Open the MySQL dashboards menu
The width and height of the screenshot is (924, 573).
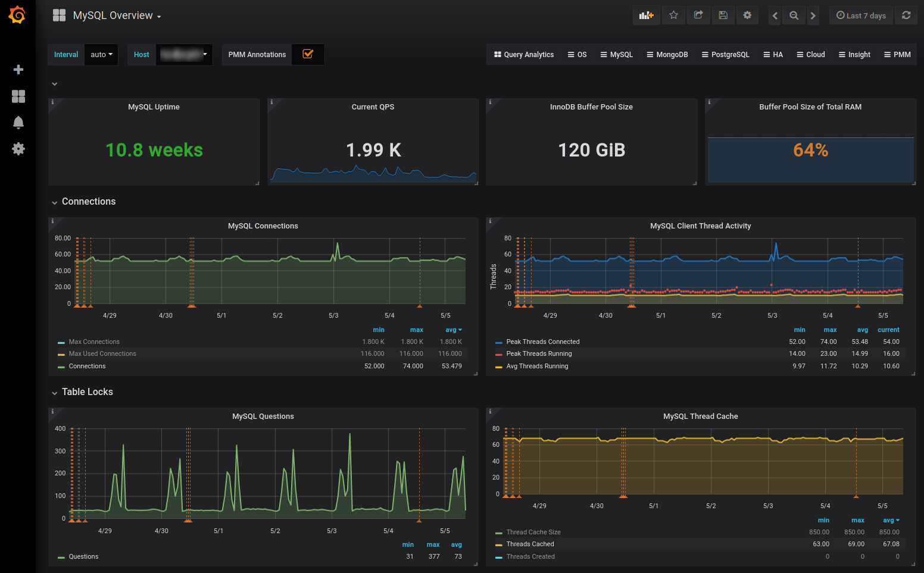coord(616,54)
